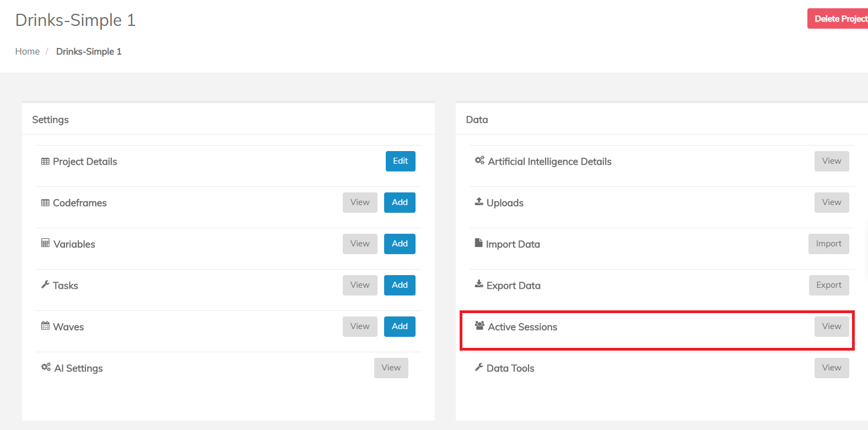Add a new Variable
Viewport: 868px width, 430px height.
(400, 244)
